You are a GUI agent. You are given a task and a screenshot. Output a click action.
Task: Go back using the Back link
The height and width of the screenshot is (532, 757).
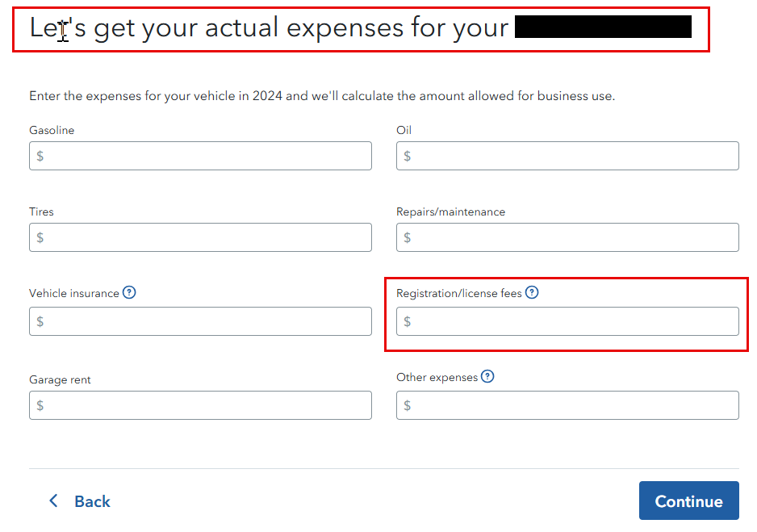[x=92, y=501]
